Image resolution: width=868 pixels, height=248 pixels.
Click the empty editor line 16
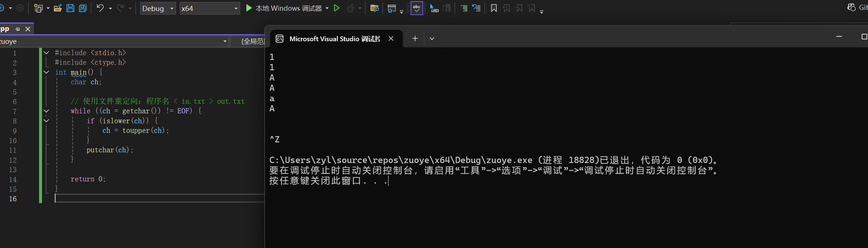[160, 198]
